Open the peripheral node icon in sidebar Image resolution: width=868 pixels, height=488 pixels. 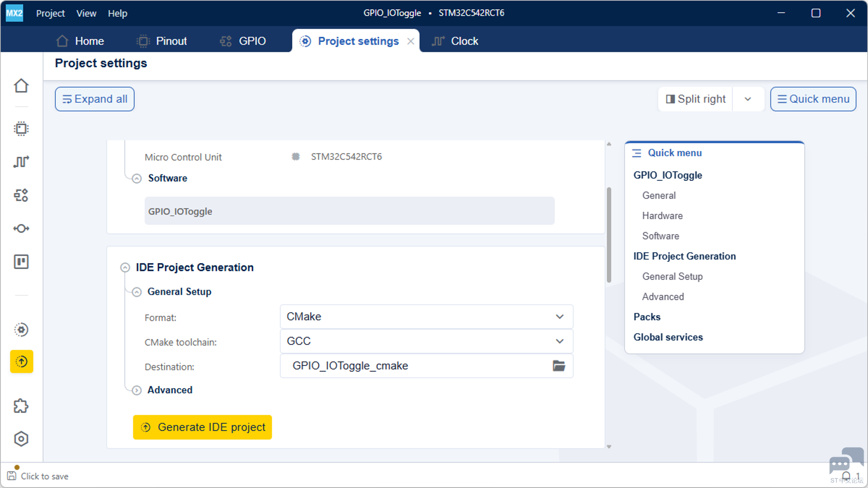[x=21, y=228]
